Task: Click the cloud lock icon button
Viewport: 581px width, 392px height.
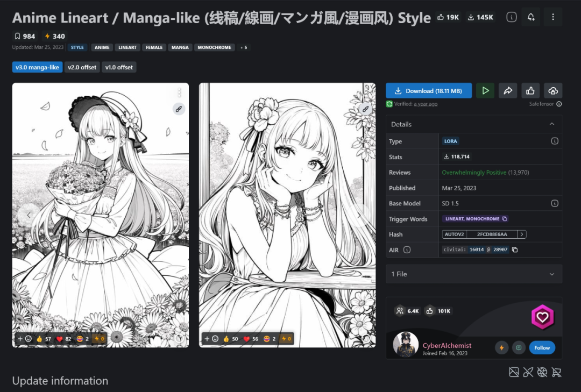Action: point(552,91)
